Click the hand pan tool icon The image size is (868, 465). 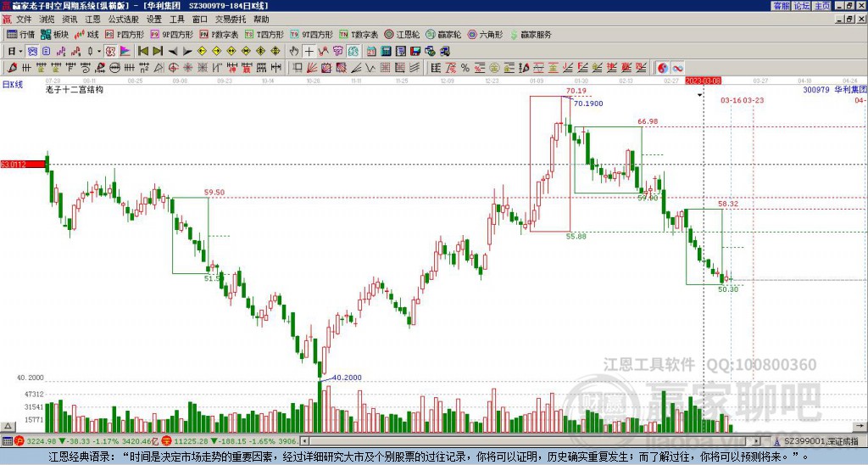tap(294, 51)
